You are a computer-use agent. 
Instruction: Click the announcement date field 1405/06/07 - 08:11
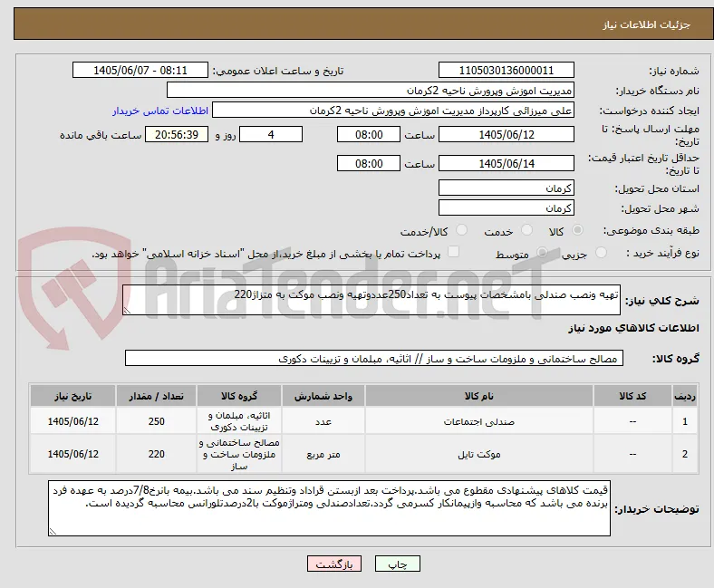pyautogui.click(x=140, y=70)
